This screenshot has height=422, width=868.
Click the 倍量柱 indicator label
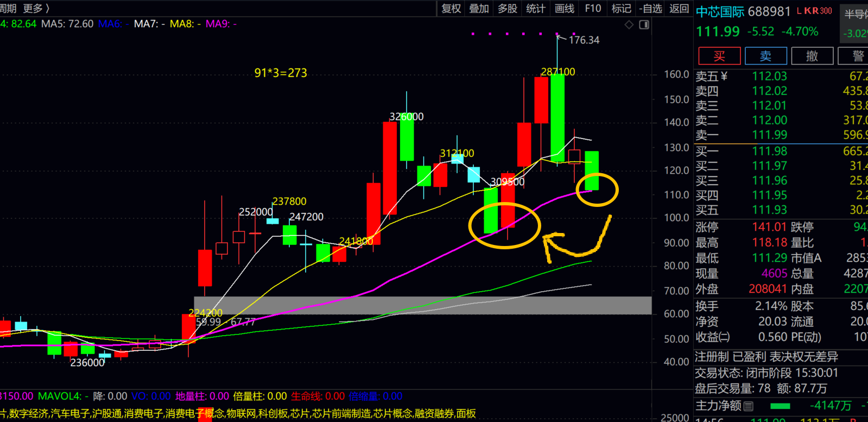click(260, 396)
